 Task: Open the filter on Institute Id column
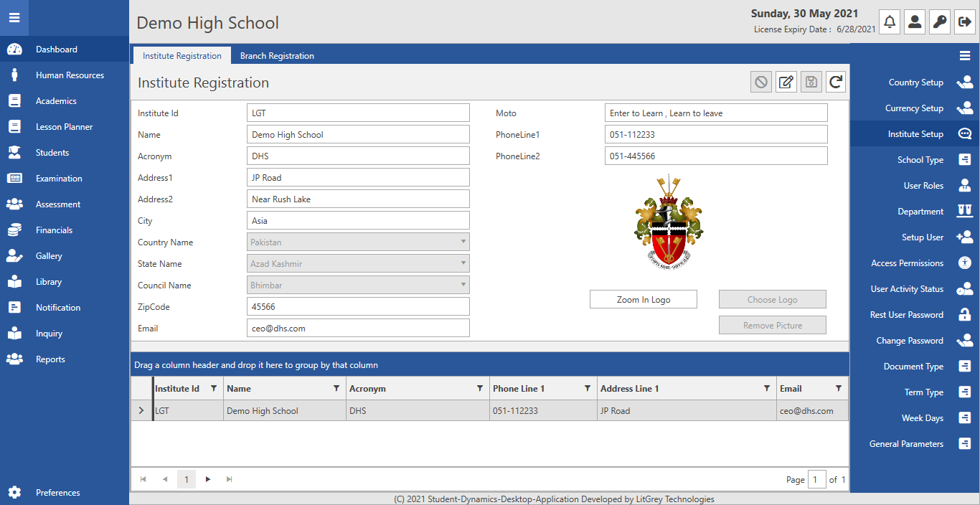coord(213,388)
